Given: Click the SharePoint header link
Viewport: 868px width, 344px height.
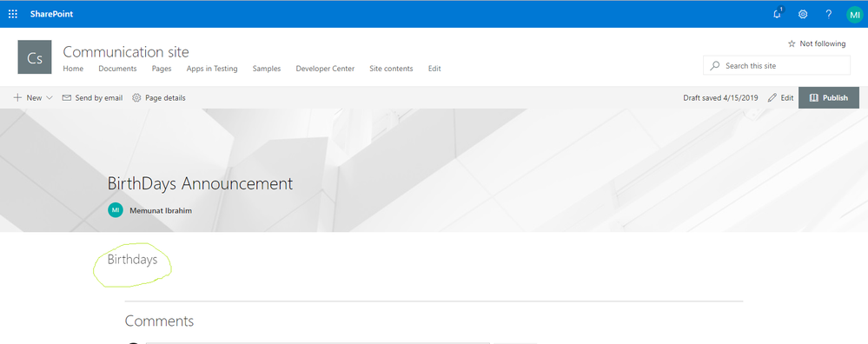Looking at the screenshot, I should [51, 15].
